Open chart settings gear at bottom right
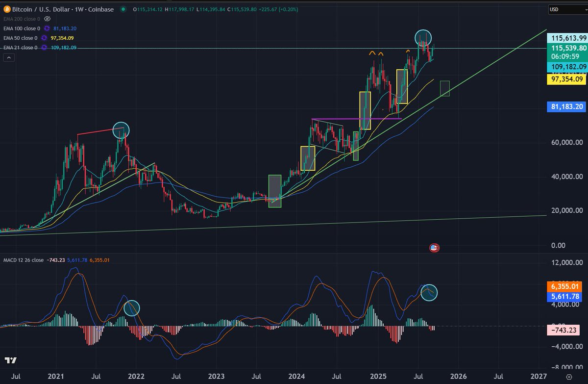Image resolution: width=588 pixels, height=384 pixels. pos(568,377)
